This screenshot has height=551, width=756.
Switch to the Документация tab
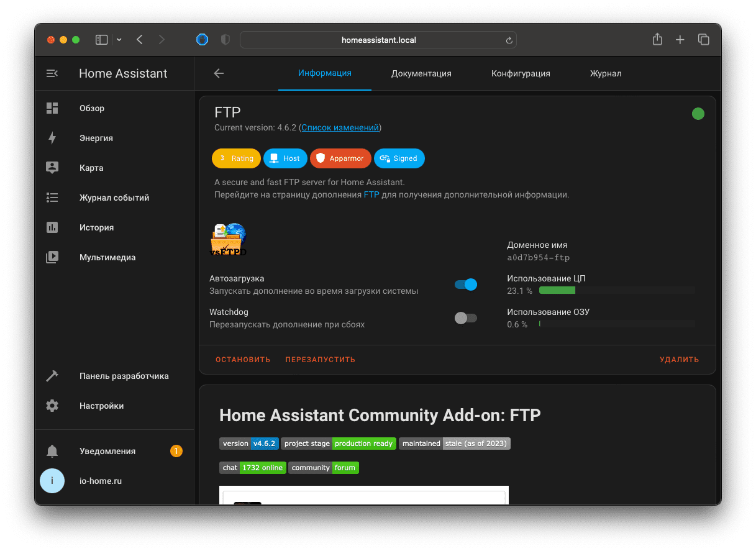click(x=421, y=73)
